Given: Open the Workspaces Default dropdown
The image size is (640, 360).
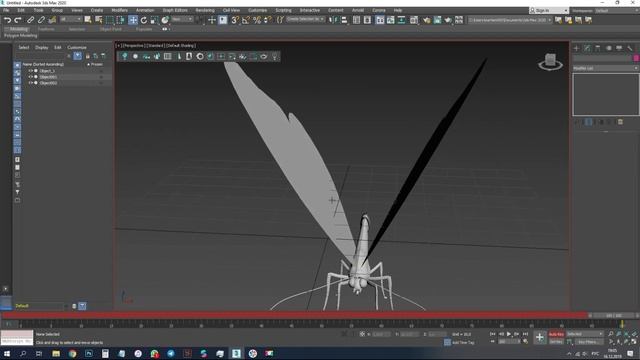Looking at the screenshot, I should click(616, 11).
